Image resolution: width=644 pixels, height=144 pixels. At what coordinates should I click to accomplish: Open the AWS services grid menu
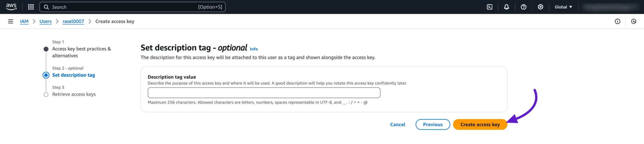(x=31, y=7)
